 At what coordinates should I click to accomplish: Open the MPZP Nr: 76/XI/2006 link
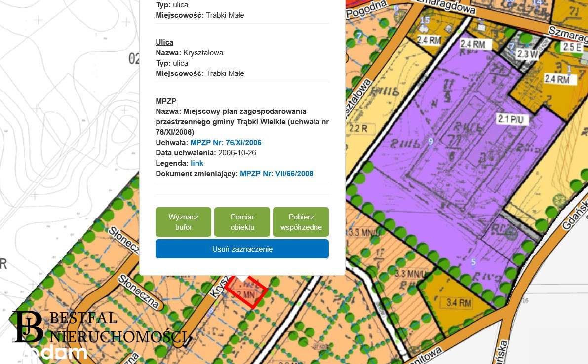pyautogui.click(x=226, y=143)
